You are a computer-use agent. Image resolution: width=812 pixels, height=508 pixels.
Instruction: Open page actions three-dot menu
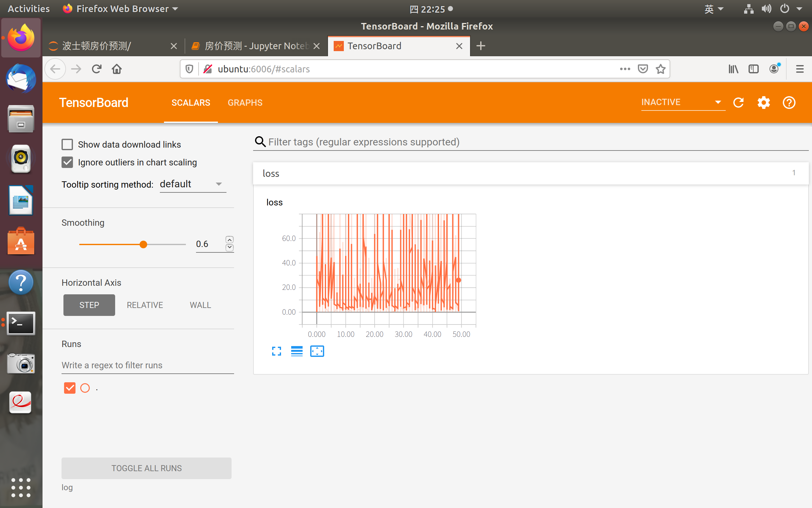(625, 69)
